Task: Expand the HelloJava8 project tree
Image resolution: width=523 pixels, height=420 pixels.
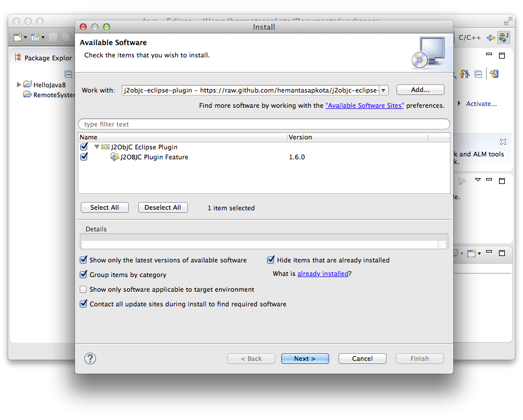Action: 19,85
